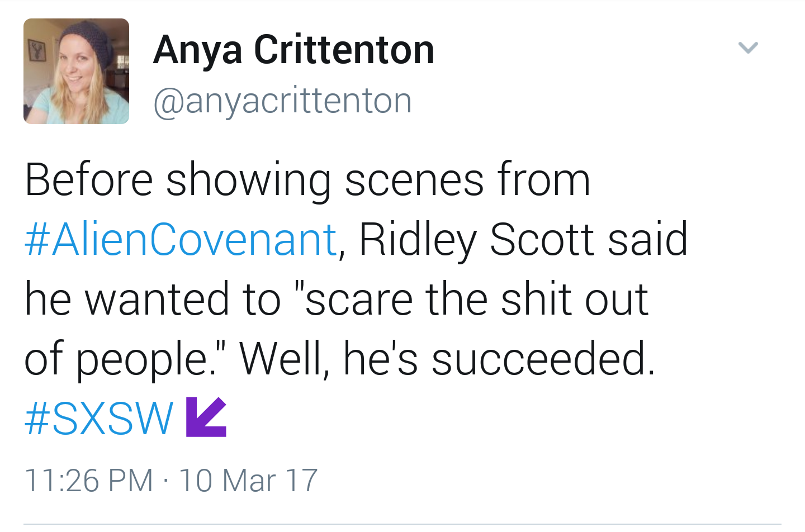Click the display name Anya Crittenton
The height and width of the screenshot is (532, 805).
click(293, 50)
